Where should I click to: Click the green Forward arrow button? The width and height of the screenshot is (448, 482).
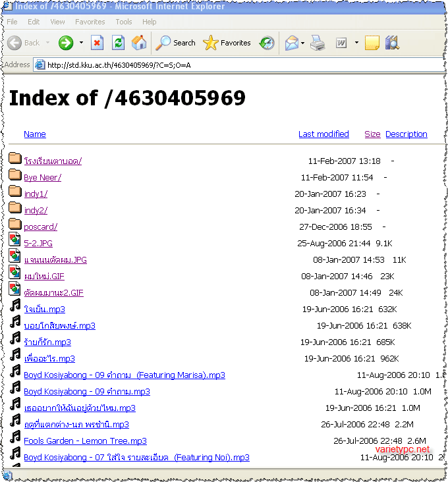click(65, 43)
